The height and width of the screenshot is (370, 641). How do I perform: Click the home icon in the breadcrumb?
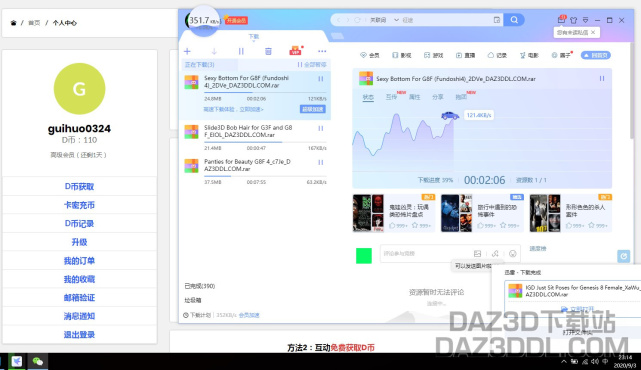click(13, 23)
